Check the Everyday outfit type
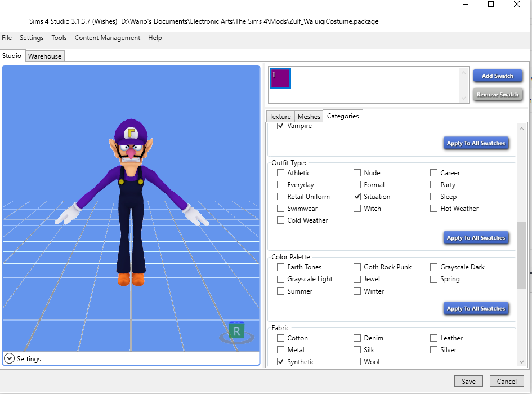Screen dimensions: 532x394 click(x=280, y=185)
